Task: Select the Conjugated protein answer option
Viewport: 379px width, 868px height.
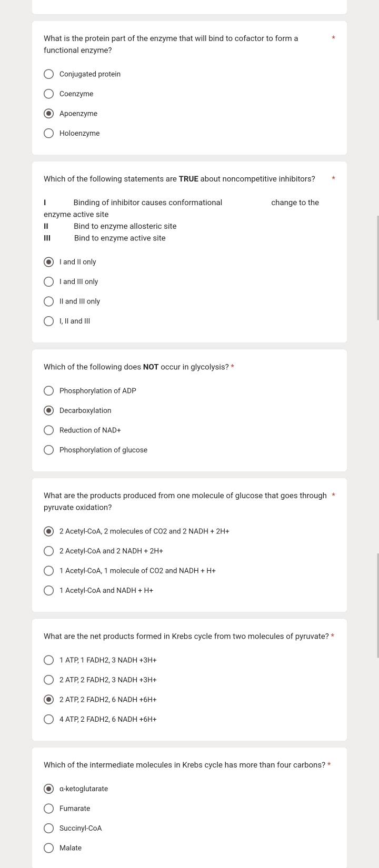Action: (49, 74)
